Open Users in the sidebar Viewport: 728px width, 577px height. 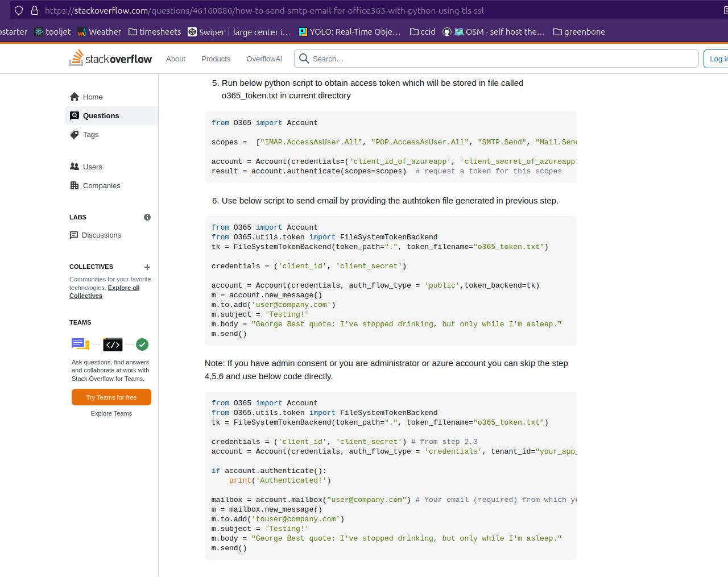click(x=111, y=167)
